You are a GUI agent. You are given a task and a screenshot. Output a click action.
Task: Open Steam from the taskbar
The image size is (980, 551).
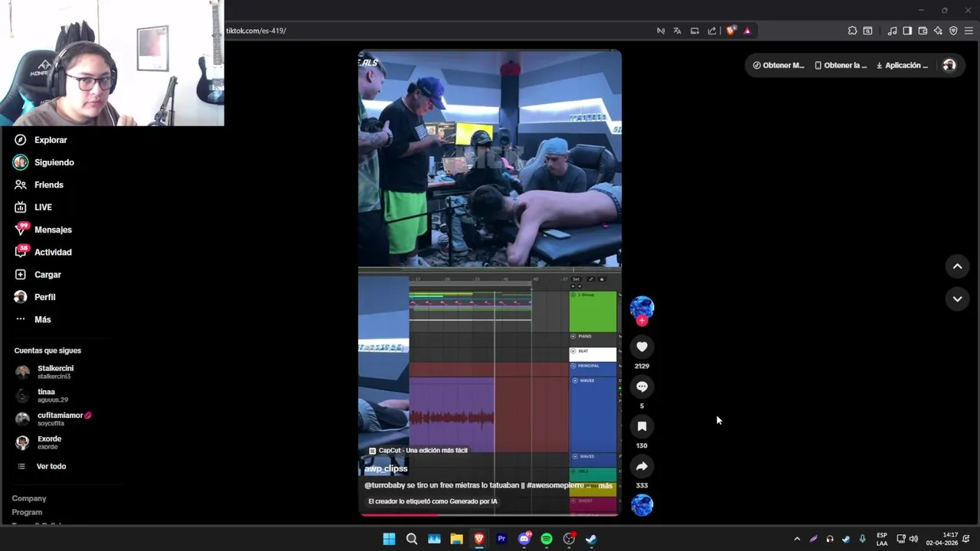591,539
